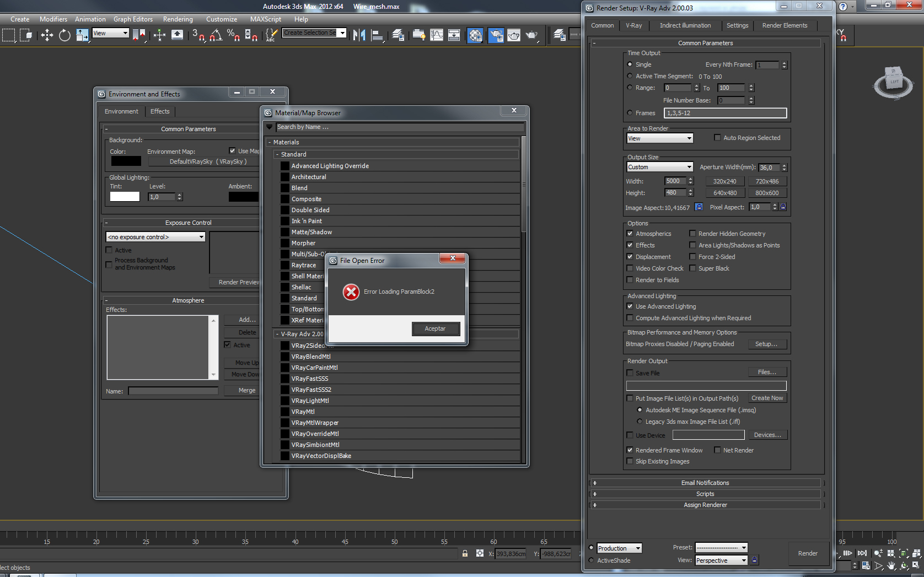The width and height of the screenshot is (924, 577).
Task: Open Edit Named Selection Sets
Action: pyautogui.click(x=271, y=35)
